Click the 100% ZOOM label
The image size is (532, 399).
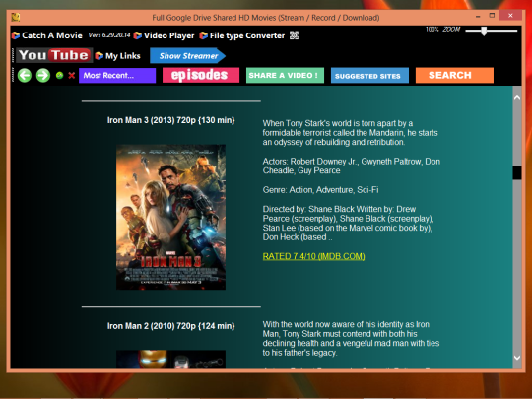442,30
